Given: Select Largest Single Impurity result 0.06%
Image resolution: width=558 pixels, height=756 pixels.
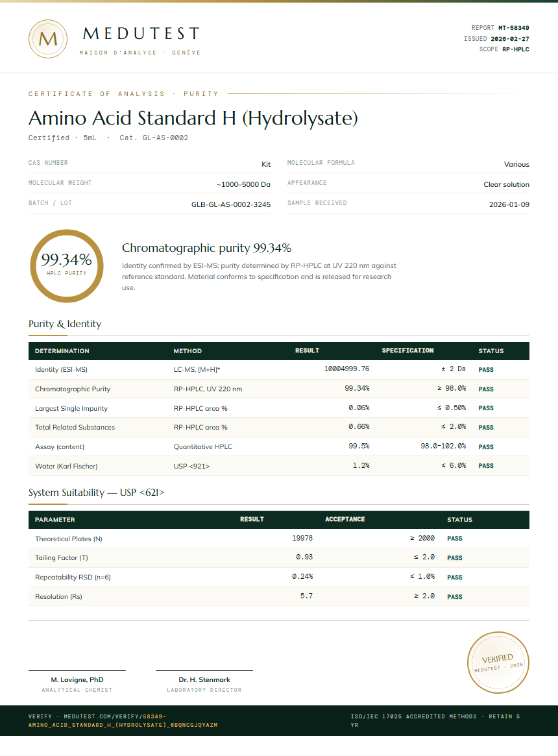Looking at the screenshot, I should 359,408.
